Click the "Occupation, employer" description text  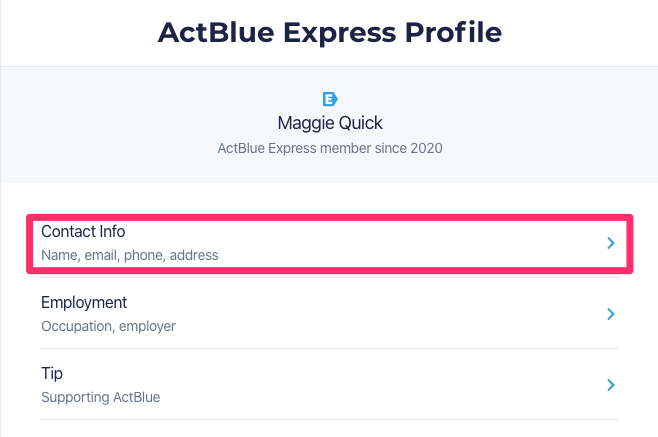108,326
